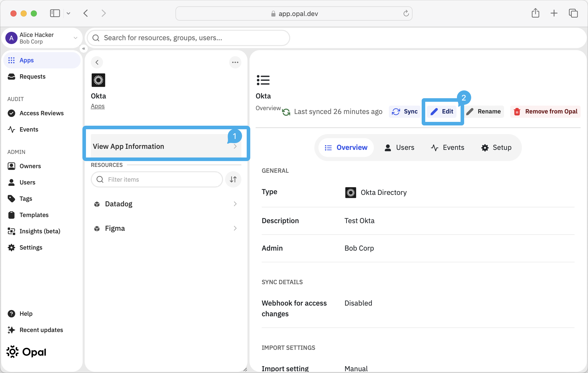Viewport: 588px width, 373px height.
Task: Go forward with Safari forward arrow
Action: click(104, 13)
